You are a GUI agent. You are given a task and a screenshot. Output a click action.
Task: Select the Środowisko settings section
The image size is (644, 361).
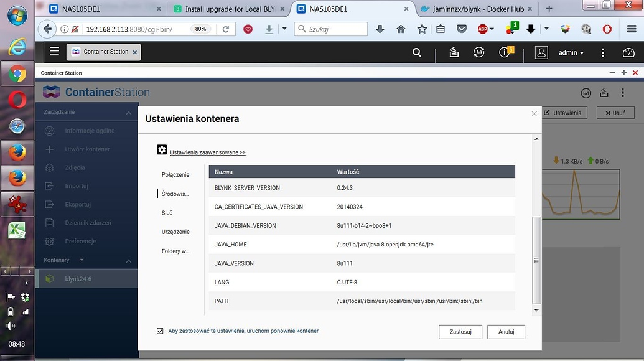(175, 194)
